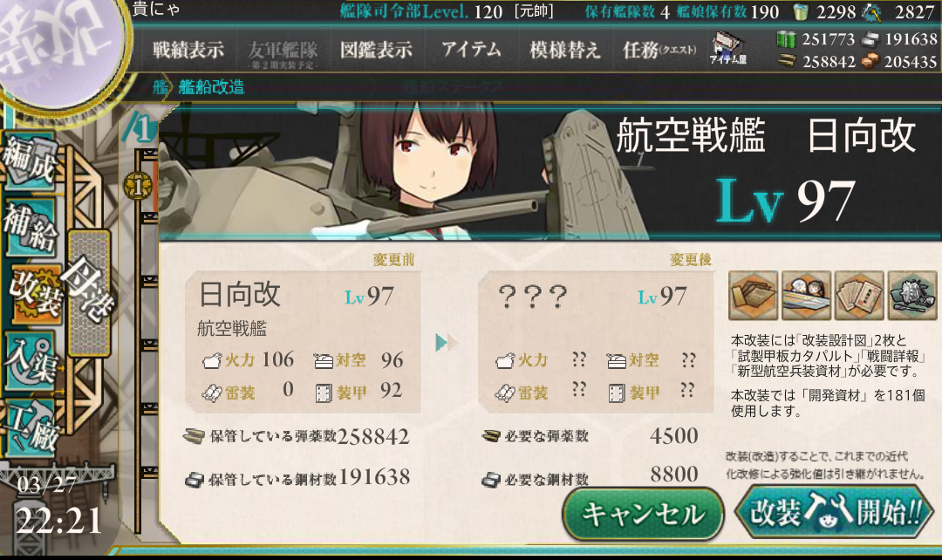Open 図鑑表示 encyclopedia menu
Viewport: 942px width, 560px height.
tap(376, 50)
